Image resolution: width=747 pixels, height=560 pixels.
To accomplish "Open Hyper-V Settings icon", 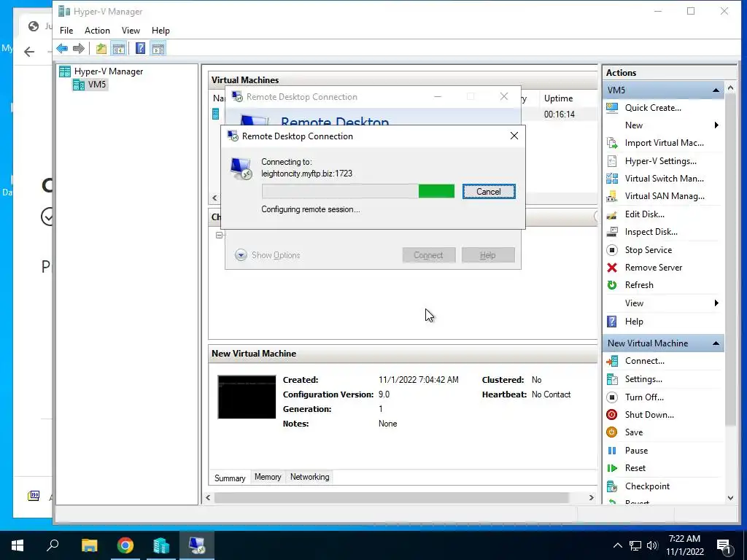I will point(612,161).
